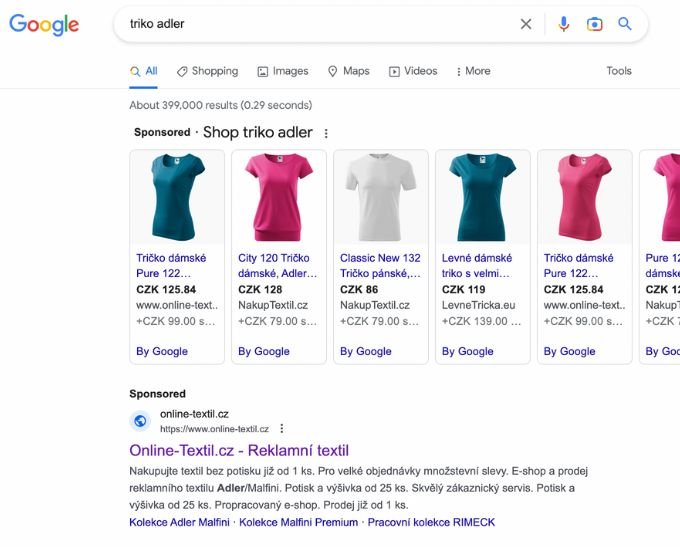Open Levné dámské triko product listing
Screen dimensions: 680x560
click(x=477, y=265)
